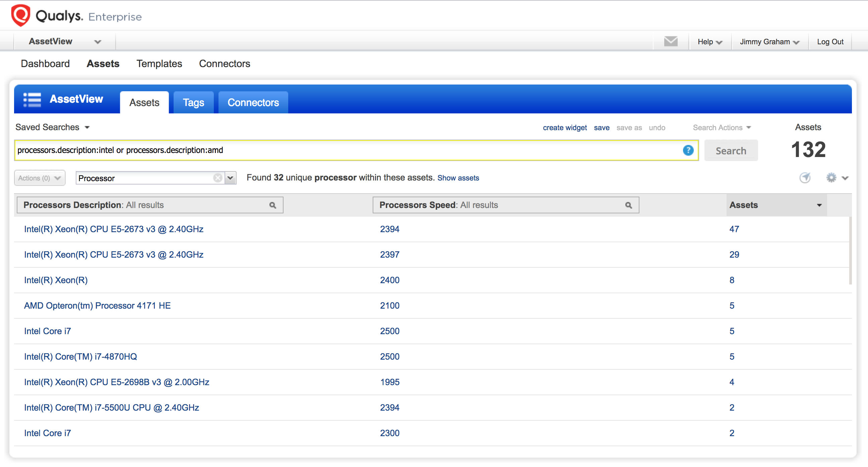Switch to the Tags tab
The width and height of the screenshot is (868, 467).
[193, 102]
